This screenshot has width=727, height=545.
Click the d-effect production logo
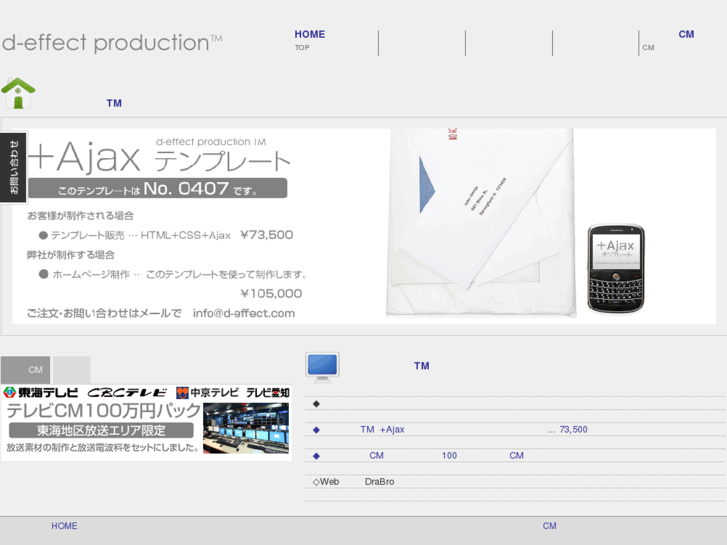[111, 43]
